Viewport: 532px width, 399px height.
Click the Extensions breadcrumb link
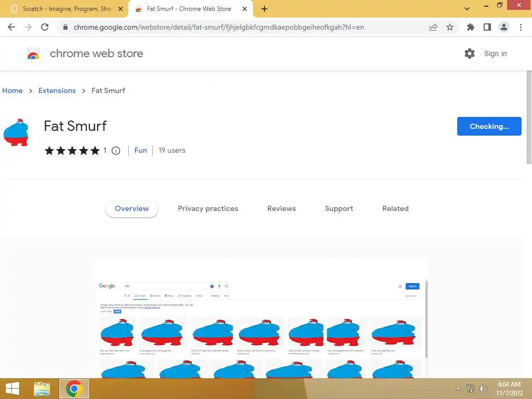[57, 90]
